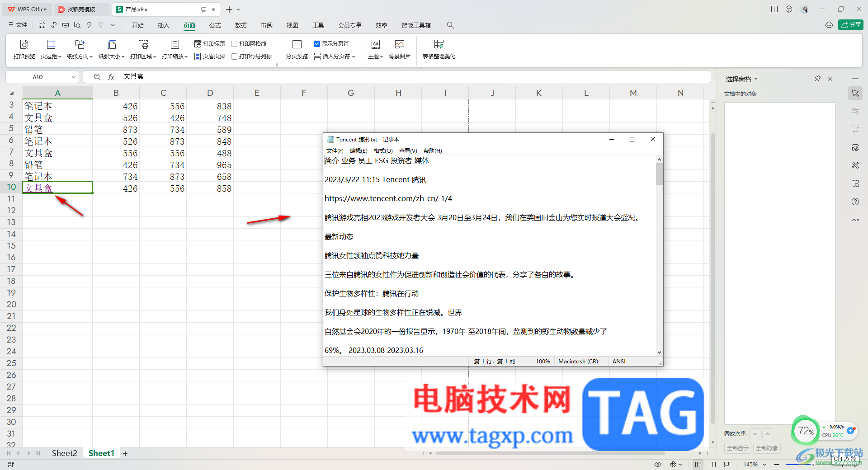Open Table Beautify (表格整理美化) tool
This screenshot has width=868, height=470.
point(439,49)
